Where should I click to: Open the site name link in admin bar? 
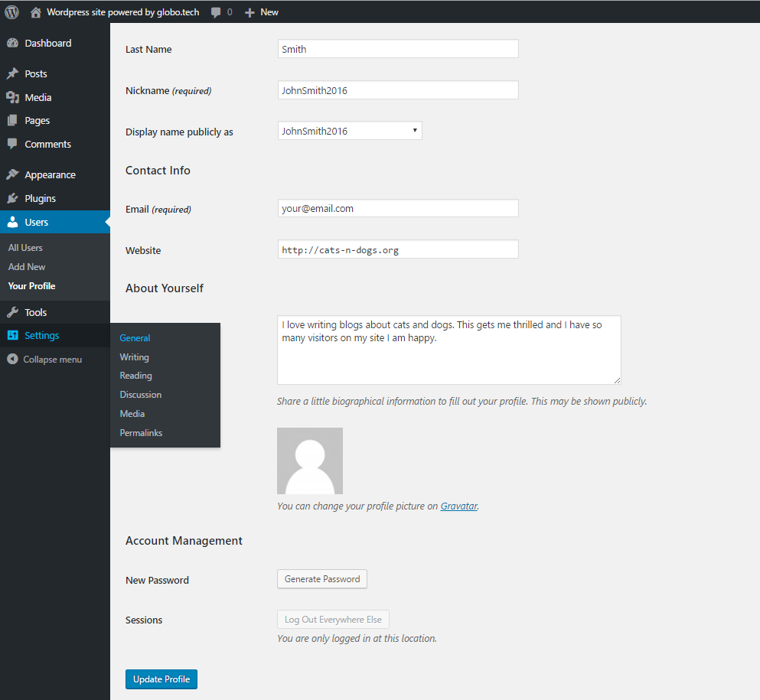click(122, 12)
